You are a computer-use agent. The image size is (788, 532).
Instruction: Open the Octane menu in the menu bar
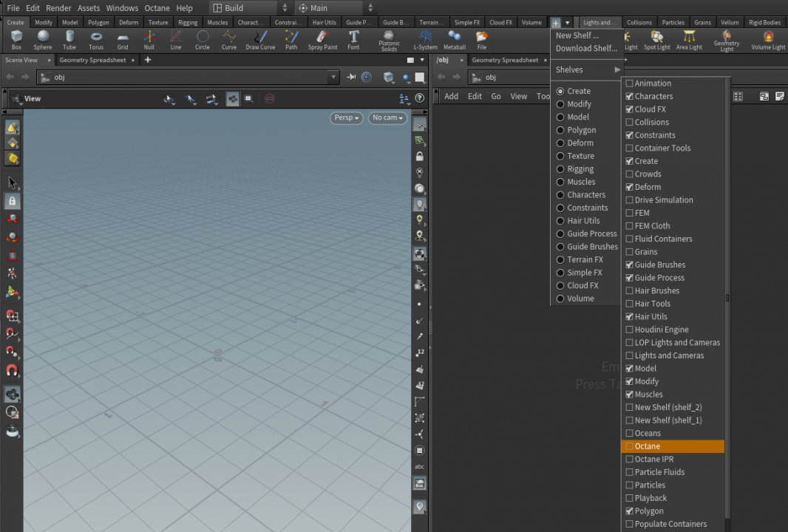(157, 8)
